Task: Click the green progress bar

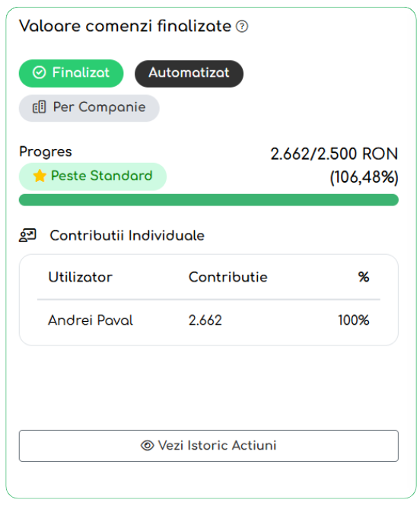Action: tap(208, 200)
